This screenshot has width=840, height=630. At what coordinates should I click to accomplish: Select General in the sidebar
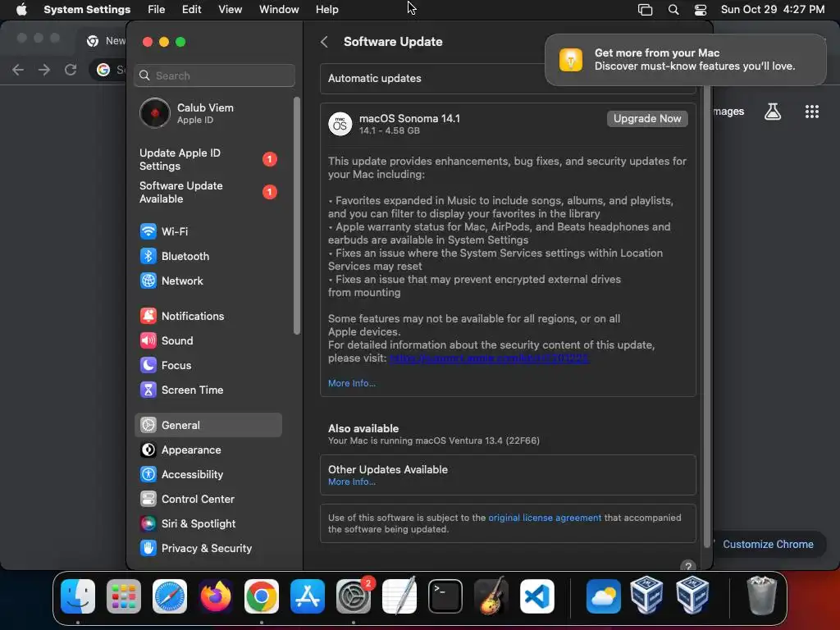pyautogui.click(x=208, y=425)
